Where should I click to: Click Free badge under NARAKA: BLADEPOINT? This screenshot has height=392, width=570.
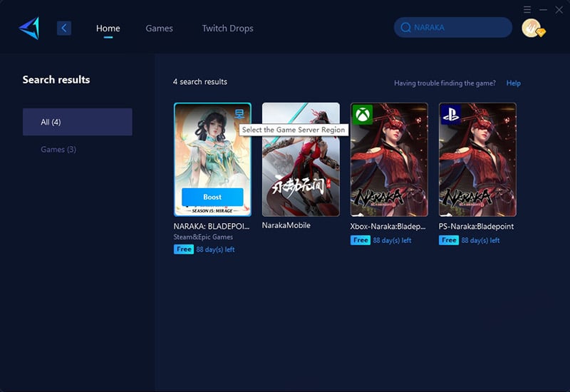click(x=184, y=249)
